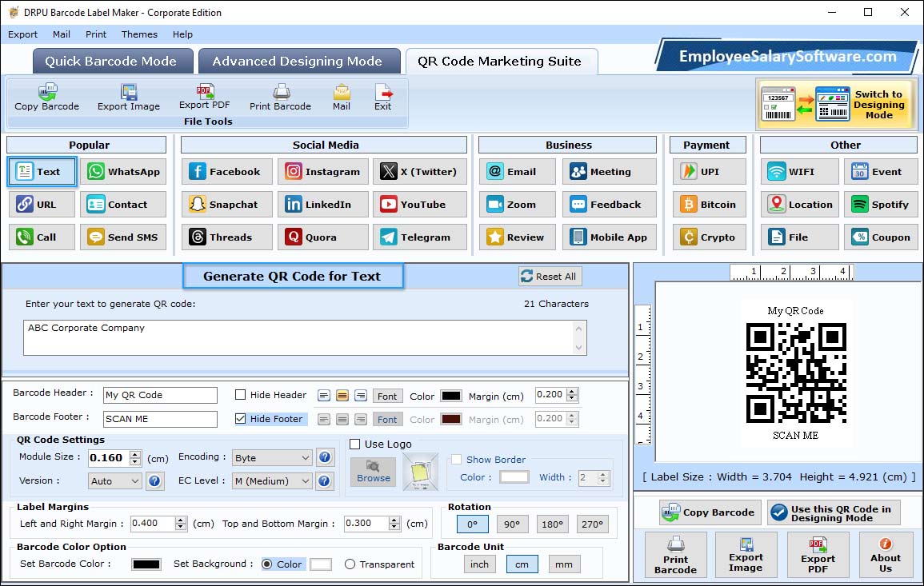The height and width of the screenshot is (586, 924).
Task: Increase header Margin stepper value
Action: click(x=572, y=392)
